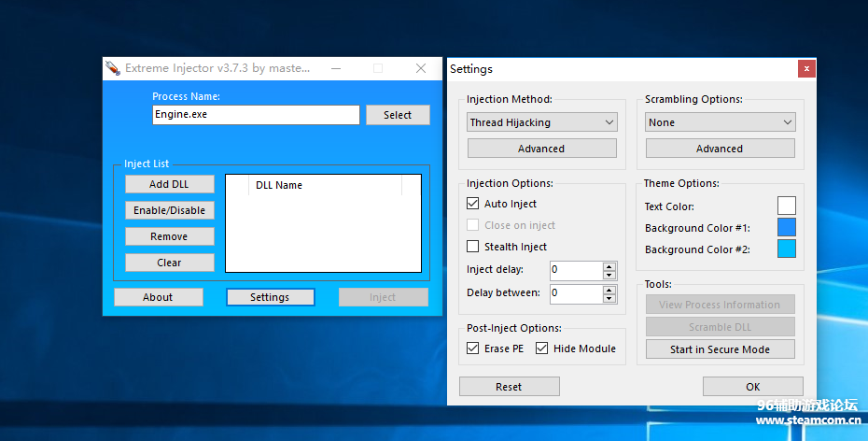This screenshot has width=868, height=441.
Task: Open the Scrambling Options dropdown
Action: [721, 121]
